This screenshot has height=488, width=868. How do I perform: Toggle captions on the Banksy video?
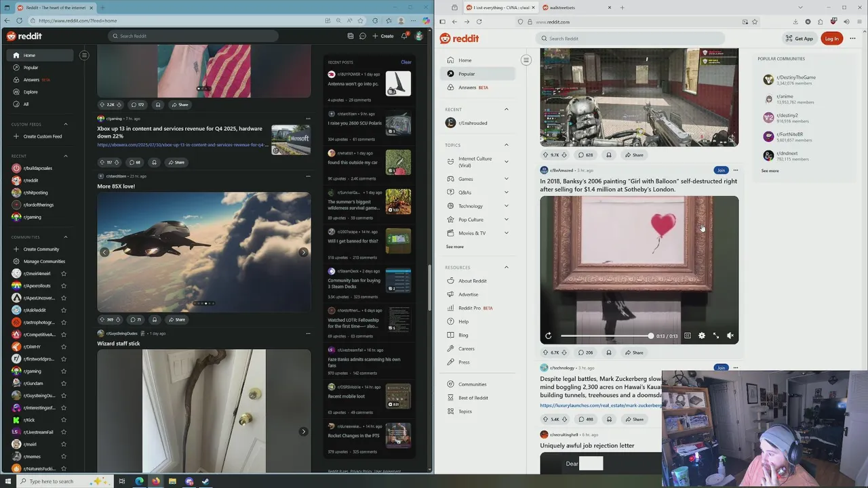pyautogui.click(x=688, y=335)
